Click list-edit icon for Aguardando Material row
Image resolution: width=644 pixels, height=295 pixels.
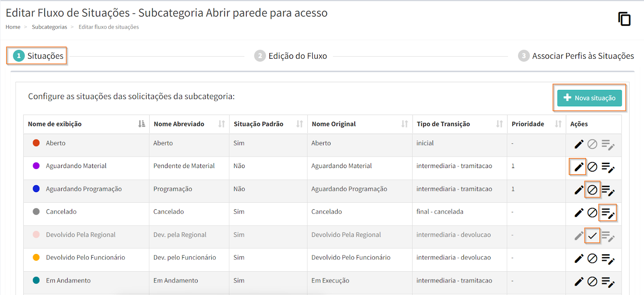click(x=607, y=167)
